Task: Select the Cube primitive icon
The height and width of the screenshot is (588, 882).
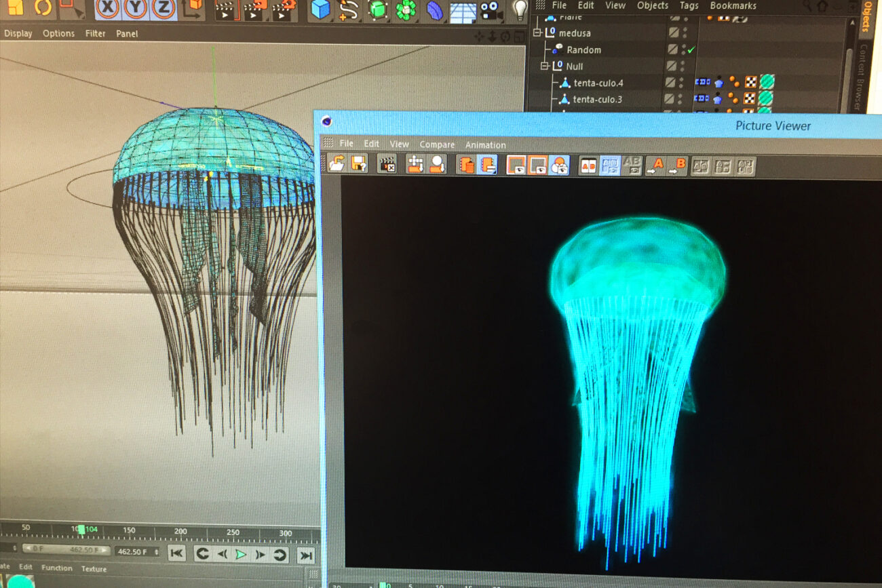Action: (320, 9)
